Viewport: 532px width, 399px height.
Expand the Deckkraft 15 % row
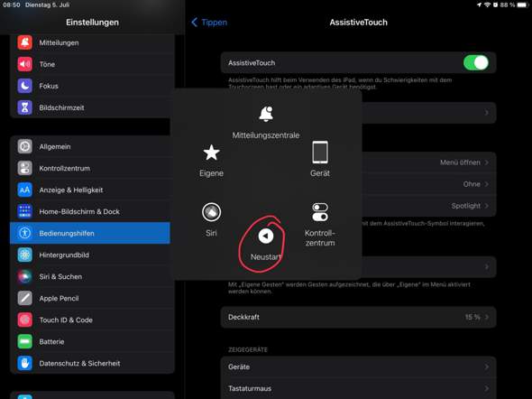358,317
